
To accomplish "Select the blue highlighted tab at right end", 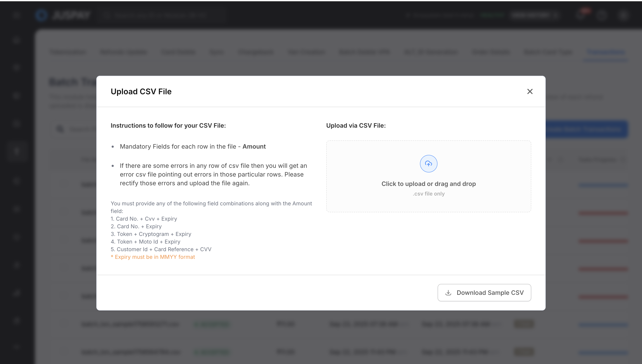I will click(605, 52).
